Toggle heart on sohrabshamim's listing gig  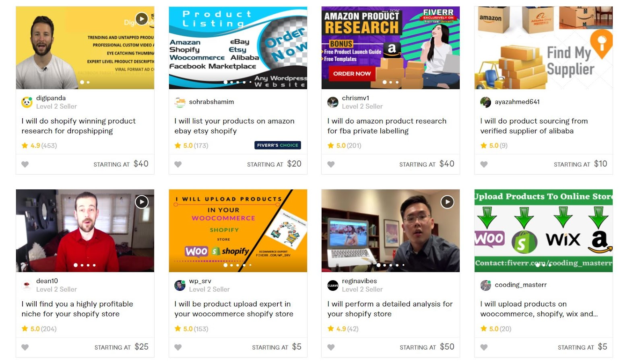click(178, 164)
